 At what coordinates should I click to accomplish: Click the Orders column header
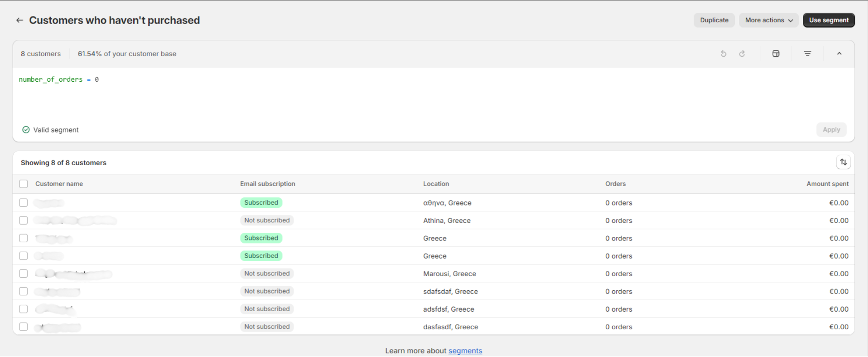click(x=615, y=184)
